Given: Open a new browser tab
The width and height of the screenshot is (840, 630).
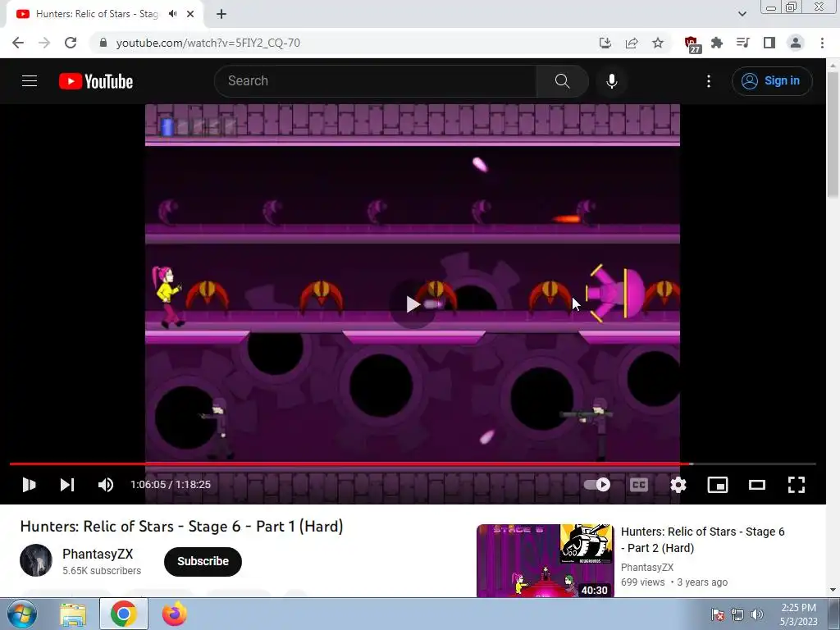Looking at the screenshot, I should pyautogui.click(x=221, y=14).
